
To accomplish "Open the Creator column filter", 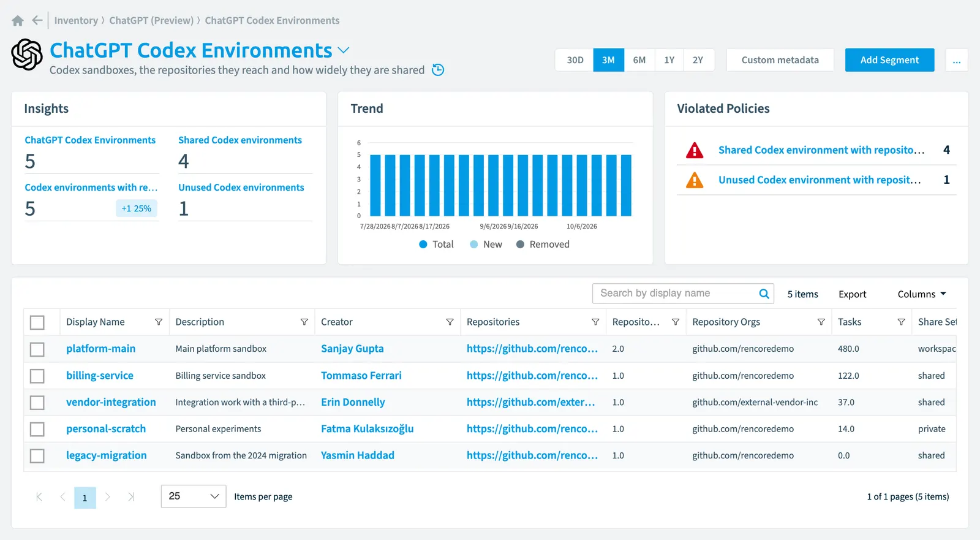I will (x=450, y=322).
